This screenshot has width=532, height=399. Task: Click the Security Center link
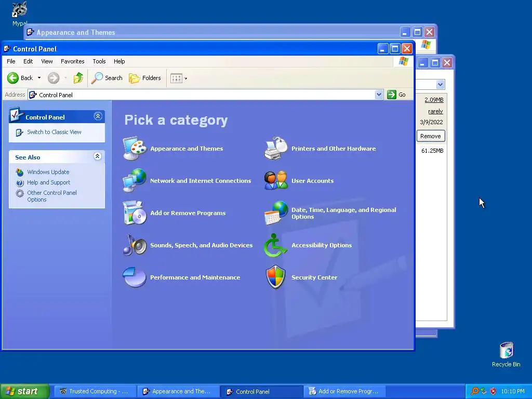pos(314,277)
